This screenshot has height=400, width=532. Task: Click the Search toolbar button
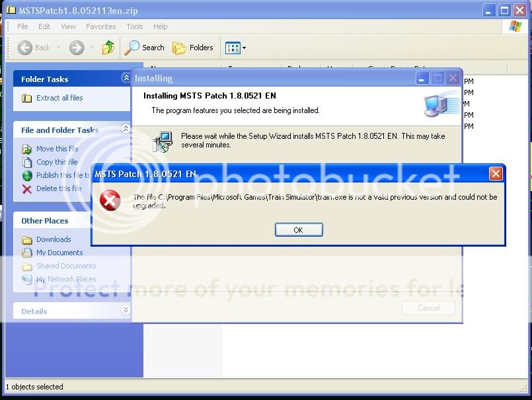pos(145,48)
